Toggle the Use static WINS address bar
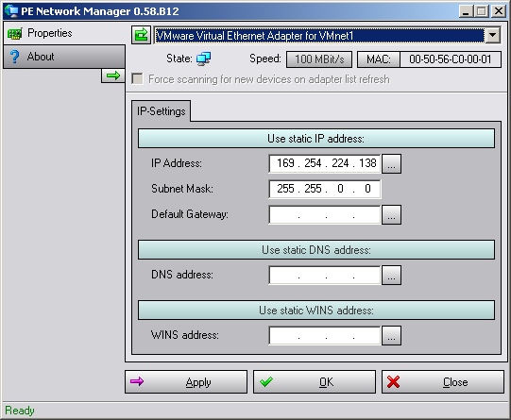The image size is (511, 420). 316,311
